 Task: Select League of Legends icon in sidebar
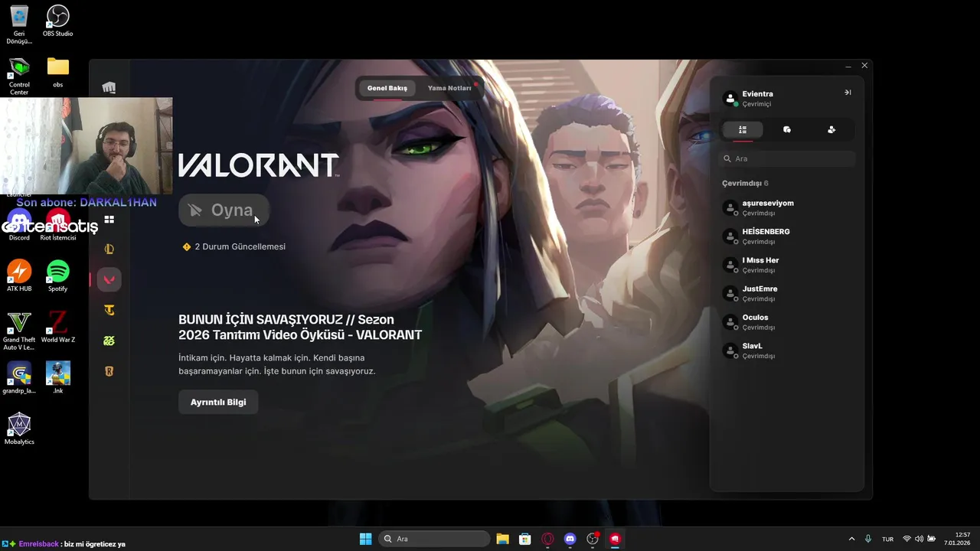(x=109, y=249)
